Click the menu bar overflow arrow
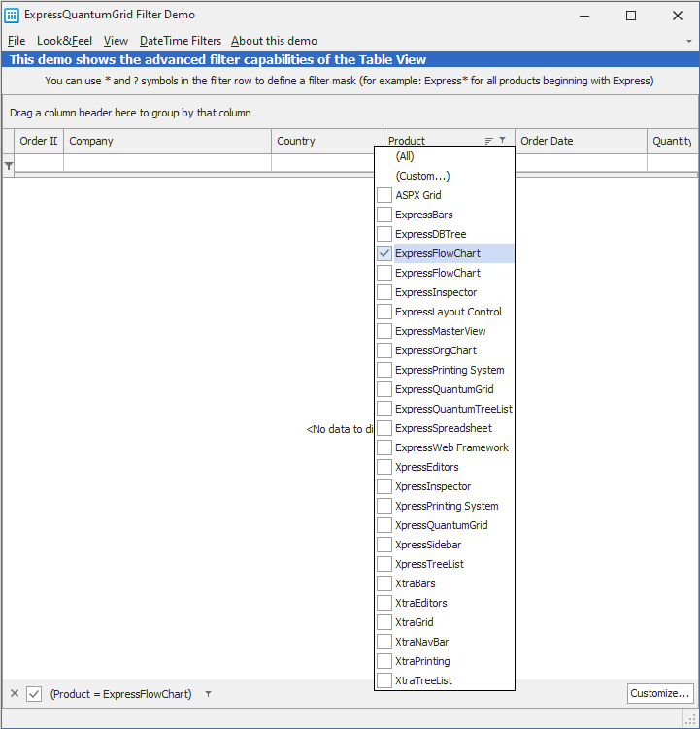Screen dimensions: 700x729 coord(689,41)
